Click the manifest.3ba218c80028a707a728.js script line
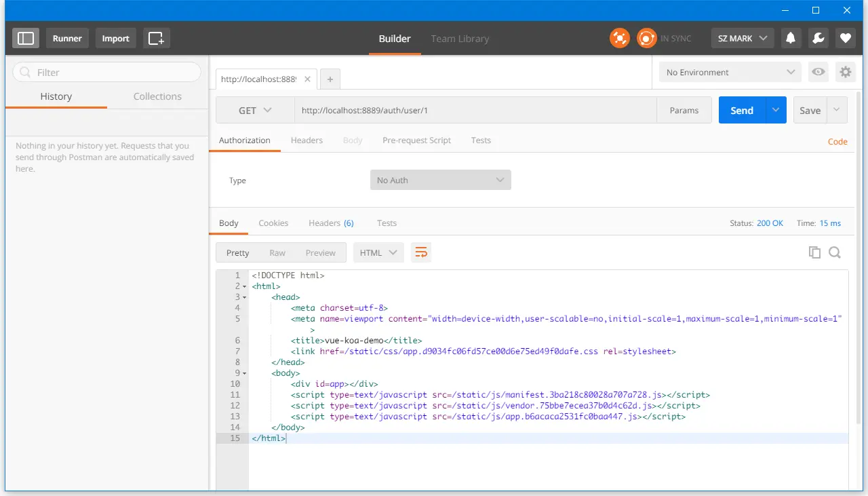 pyautogui.click(x=500, y=395)
